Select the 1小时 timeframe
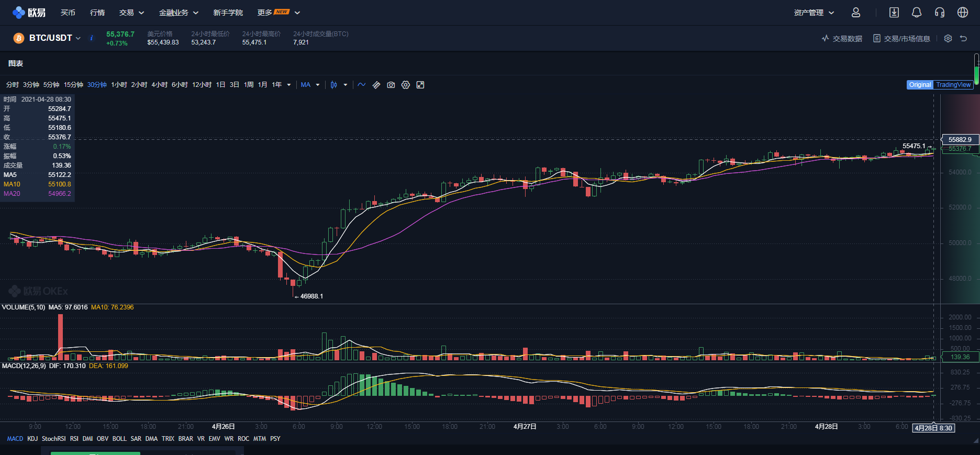The height and width of the screenshot is (455, 980). tap(119, 85)
